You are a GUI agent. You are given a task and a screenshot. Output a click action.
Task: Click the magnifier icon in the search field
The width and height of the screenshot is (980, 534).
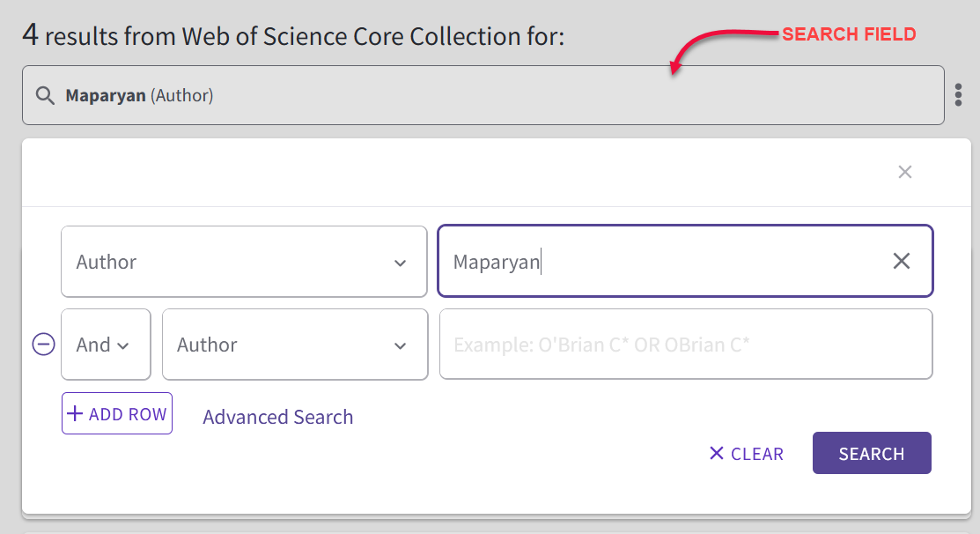pyautogui.click(x=44, y=96)
